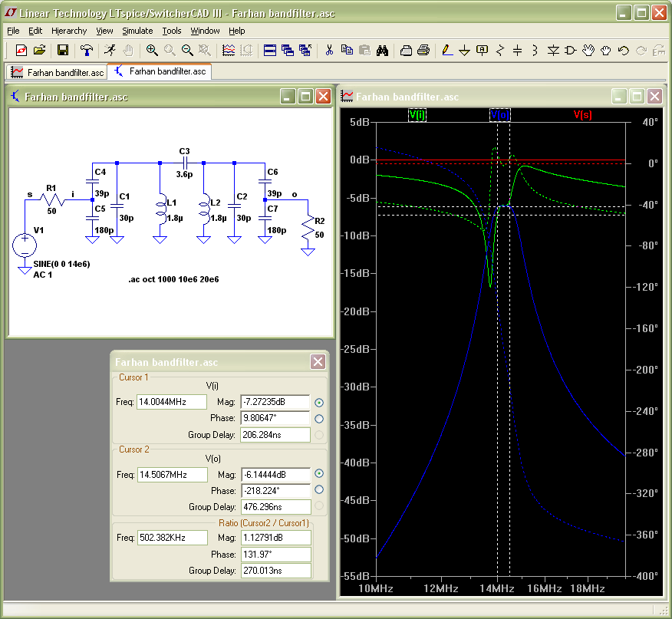The width and height of the screenshot is (672, 619).
Task: Click the green V(i) trace label
Action: [418, 115]
